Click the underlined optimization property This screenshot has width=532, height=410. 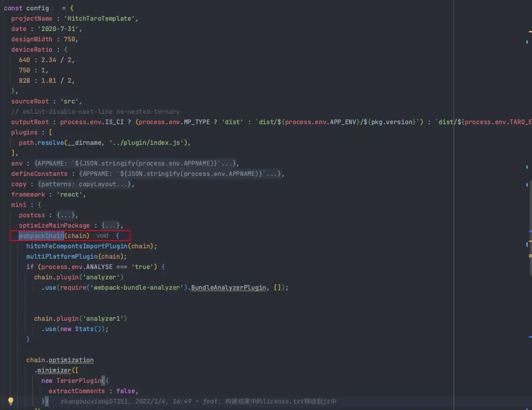[71, 360]
